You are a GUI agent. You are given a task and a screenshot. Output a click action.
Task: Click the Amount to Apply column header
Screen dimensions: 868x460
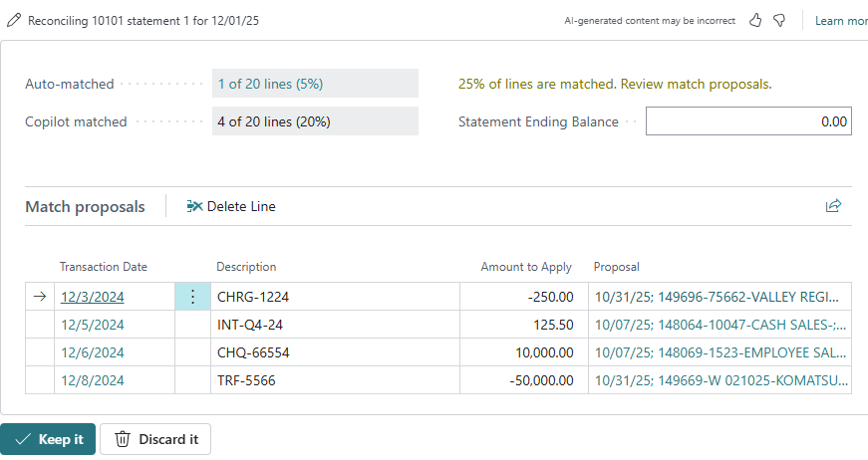pos(526,267)
